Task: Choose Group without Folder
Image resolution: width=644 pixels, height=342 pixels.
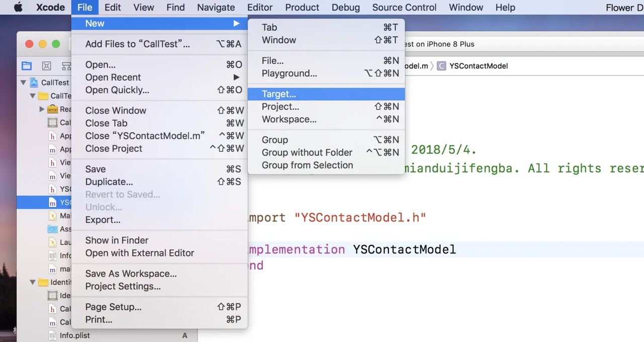Action: pos(326,152)
